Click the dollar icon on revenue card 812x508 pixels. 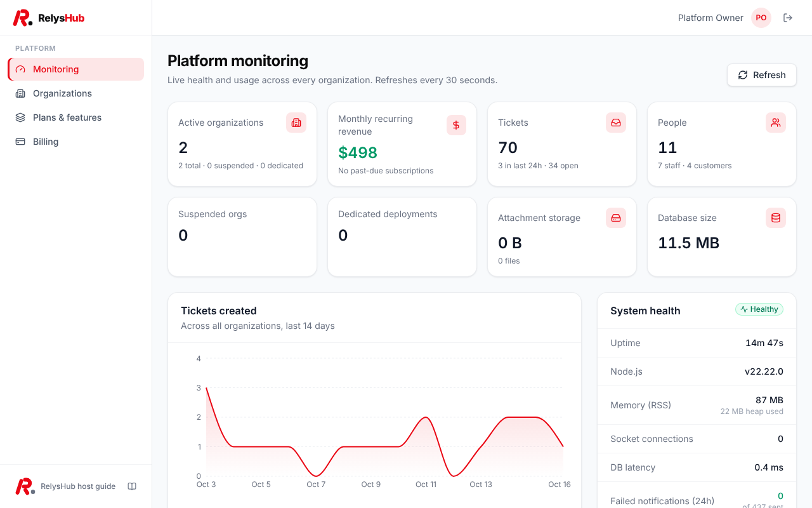pos(456,125)
